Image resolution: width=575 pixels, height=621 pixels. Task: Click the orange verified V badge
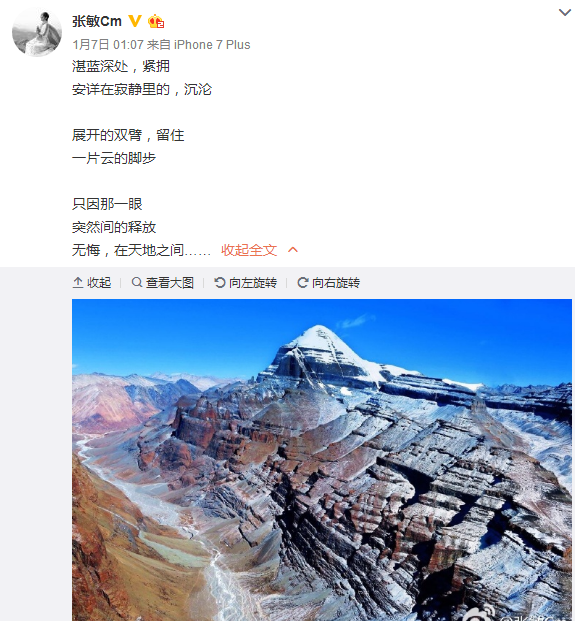click(x=135, y=21)
